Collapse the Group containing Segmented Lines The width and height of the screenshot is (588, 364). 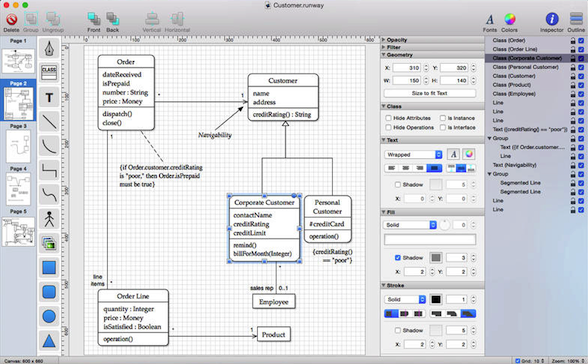[x=489, y=174]
